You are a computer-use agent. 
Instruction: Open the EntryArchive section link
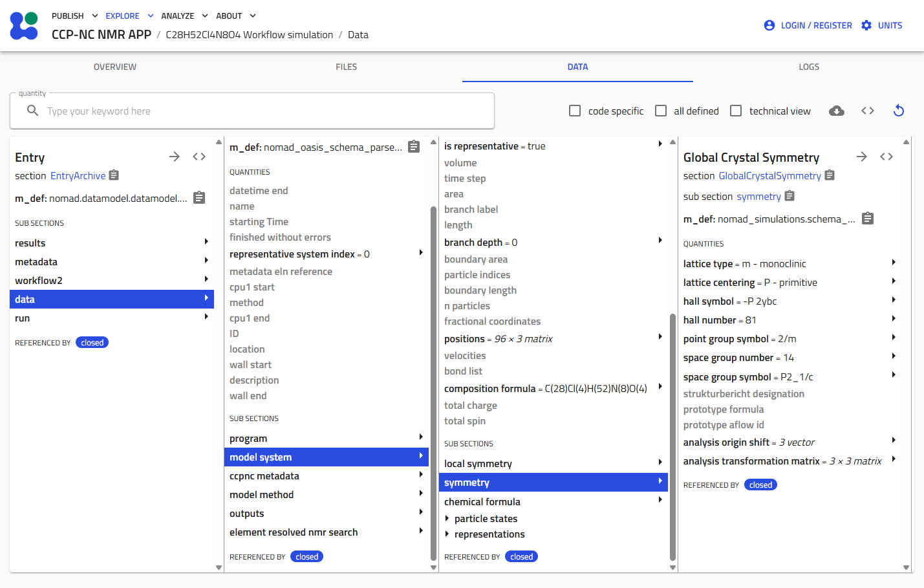[x=78, y=176]
